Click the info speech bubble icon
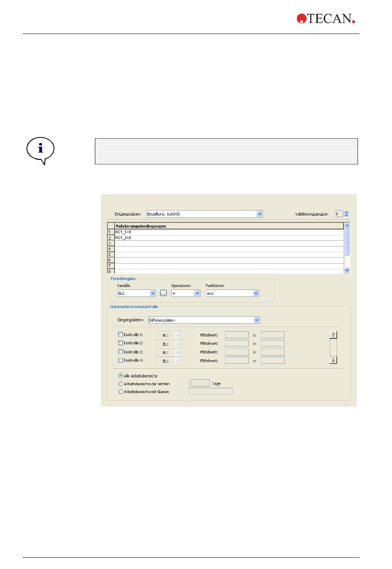This screenshot has width=392, height=569. coord(40,150)
